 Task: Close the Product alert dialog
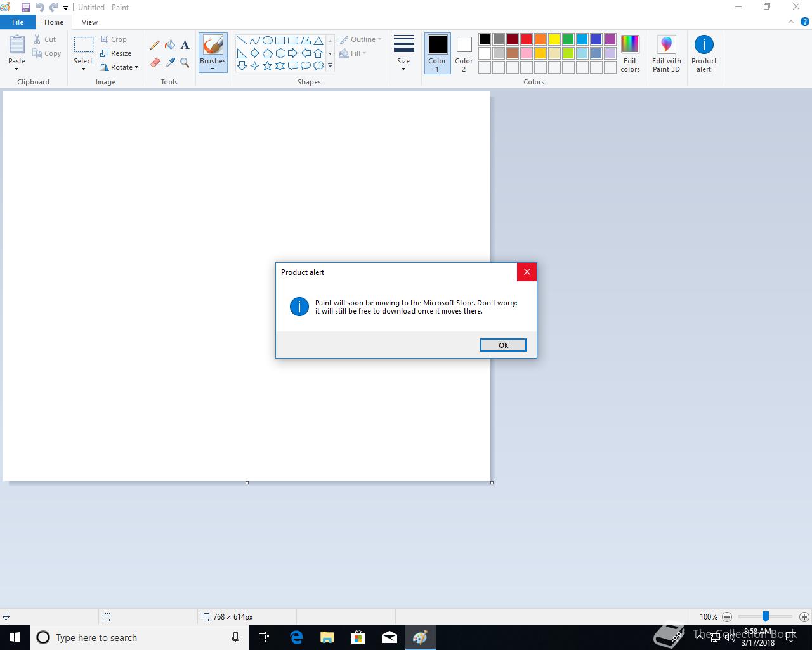pyautogui.click(x=527, y=272)
